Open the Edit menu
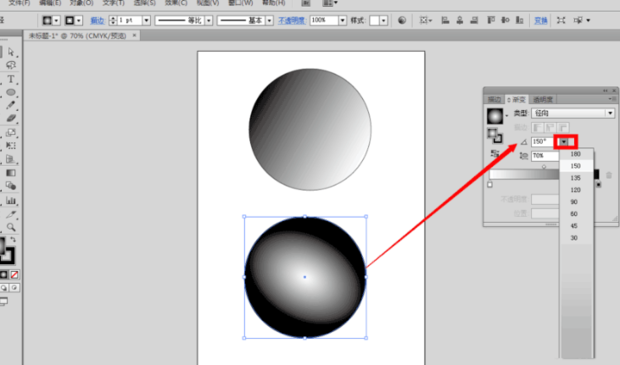 click(50, 3)
